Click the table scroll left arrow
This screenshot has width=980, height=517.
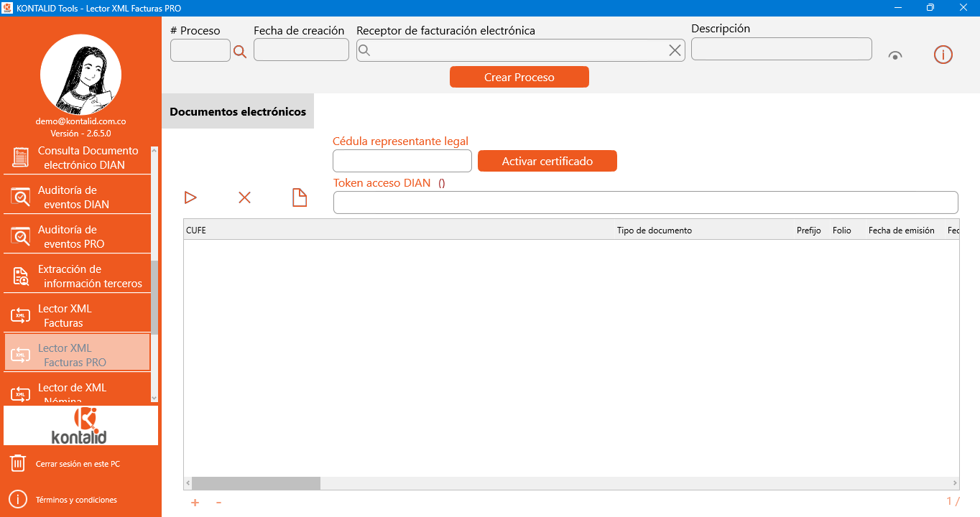pos(188,483)
